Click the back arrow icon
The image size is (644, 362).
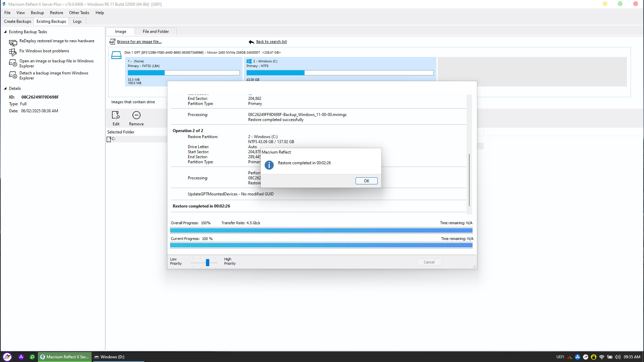[x=251, y=42]
